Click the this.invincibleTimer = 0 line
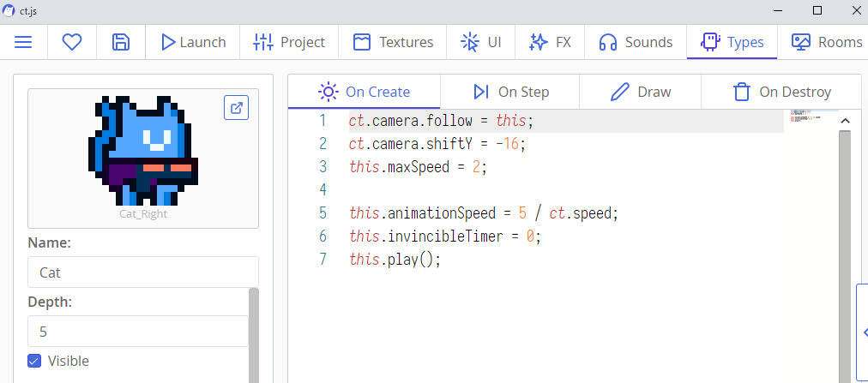The height and width of the screenshot is (383, 868). click(445, 236)
